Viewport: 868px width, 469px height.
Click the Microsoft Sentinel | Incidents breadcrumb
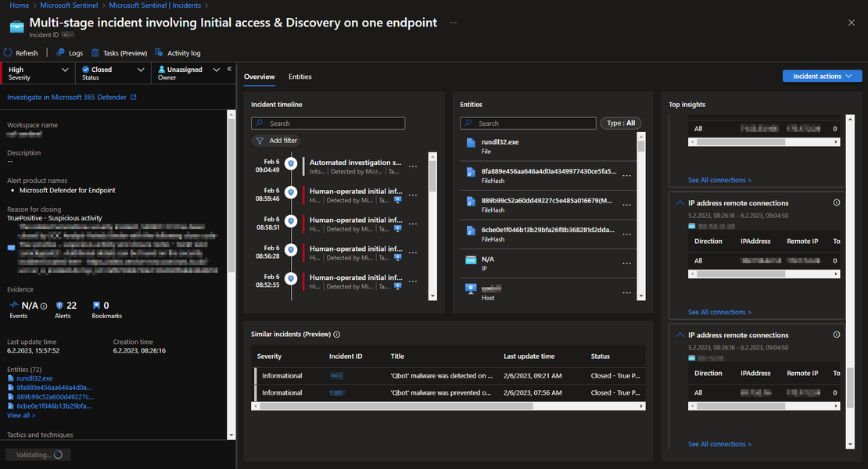click(155, 5)
